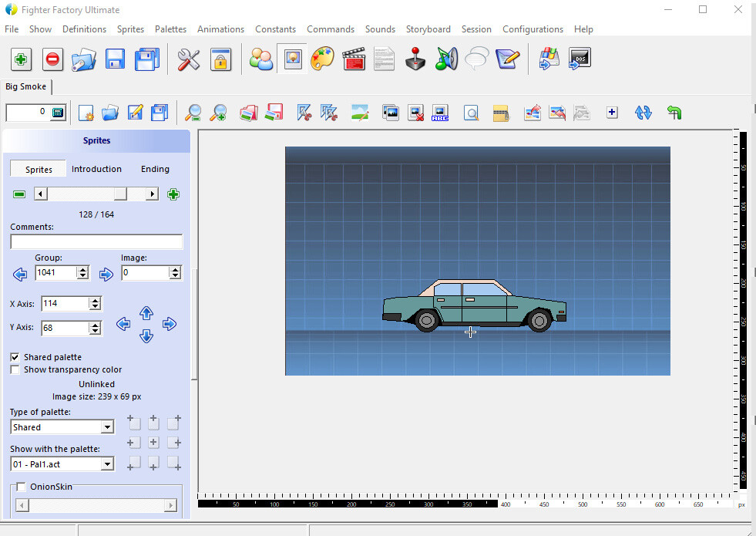Click the sprite index slider thumb
This screenshot has width=756, height=536.
121,194
